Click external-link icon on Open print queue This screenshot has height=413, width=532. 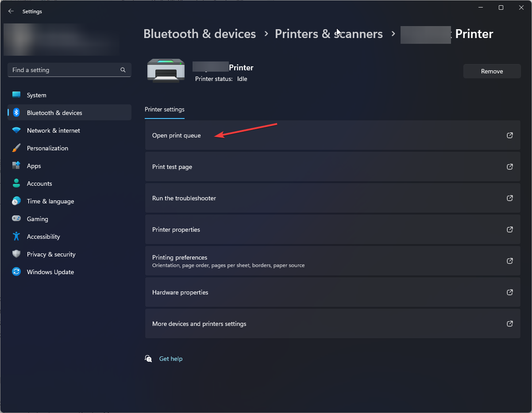[x=510, y=135]
